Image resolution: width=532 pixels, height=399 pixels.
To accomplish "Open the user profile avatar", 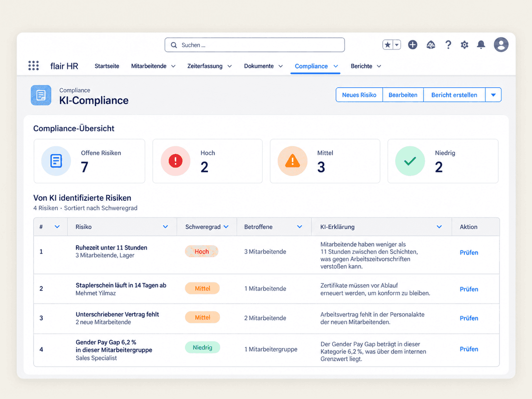I will (501, 44).
